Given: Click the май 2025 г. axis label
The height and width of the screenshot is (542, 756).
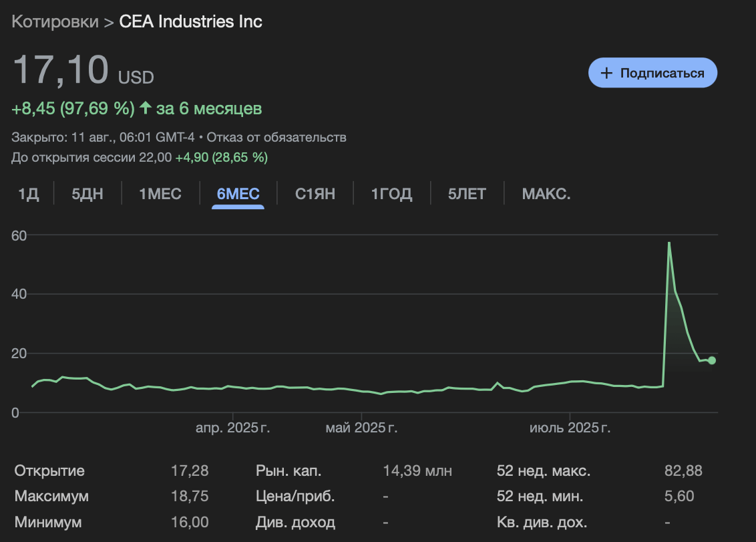Looking at the screenshot, I should (x=361, y=428).
